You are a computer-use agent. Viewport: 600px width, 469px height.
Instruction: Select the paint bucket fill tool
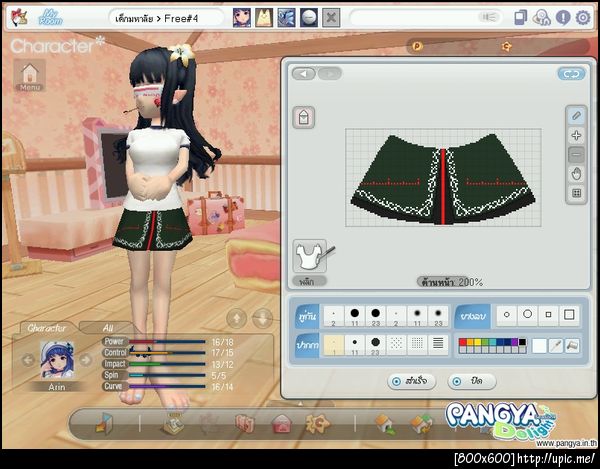[x=572, y=346]
